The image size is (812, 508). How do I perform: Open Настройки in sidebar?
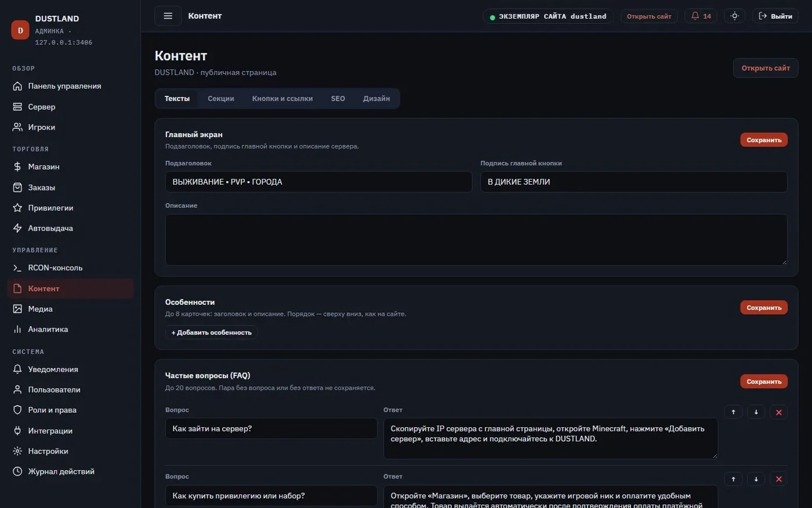[70, 451]
